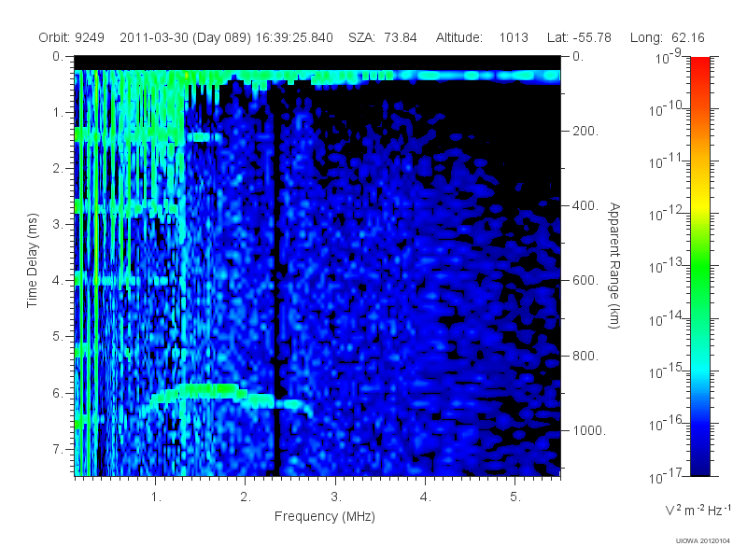The image size is (747, 560).
Task: Click the Altitude: 1013 label
Action: [482, 37]
